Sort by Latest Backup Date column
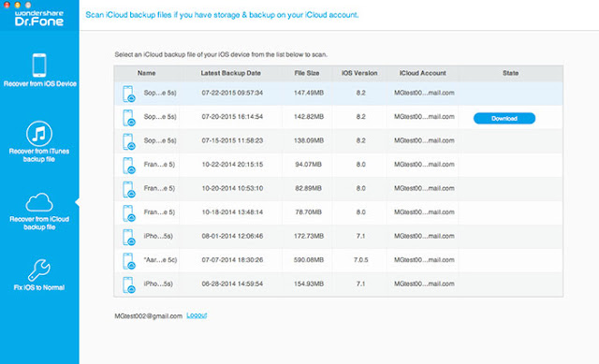 [231, 73]
